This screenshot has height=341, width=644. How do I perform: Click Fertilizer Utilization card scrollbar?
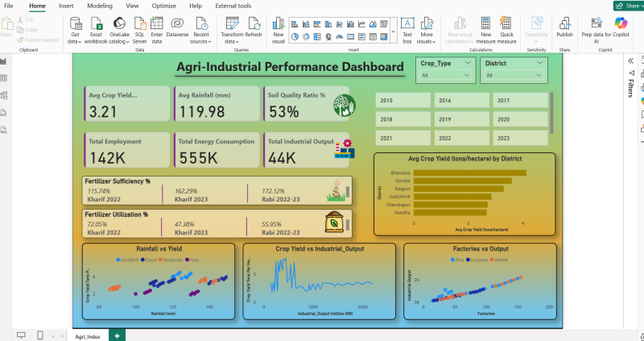(348, 225)
